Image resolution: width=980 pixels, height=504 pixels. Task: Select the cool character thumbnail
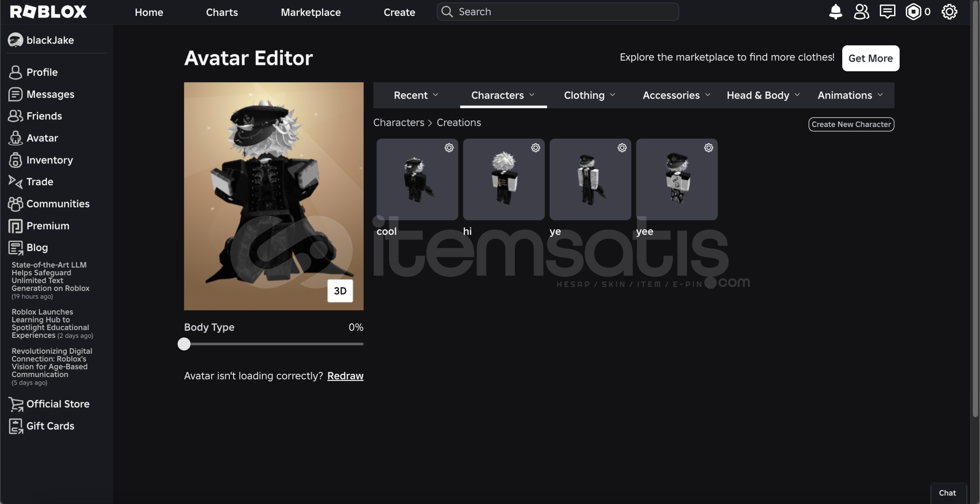(417, 179)
